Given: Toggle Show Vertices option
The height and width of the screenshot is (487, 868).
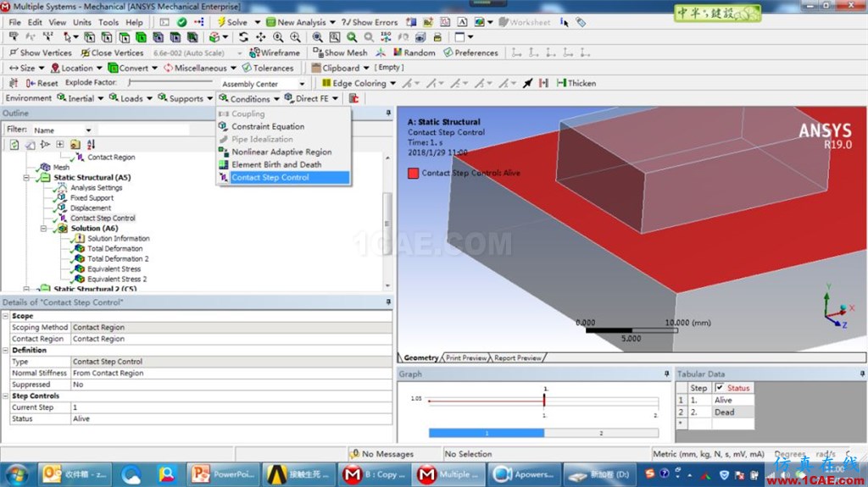Looking at the screenshot, I should pos(41,53).
